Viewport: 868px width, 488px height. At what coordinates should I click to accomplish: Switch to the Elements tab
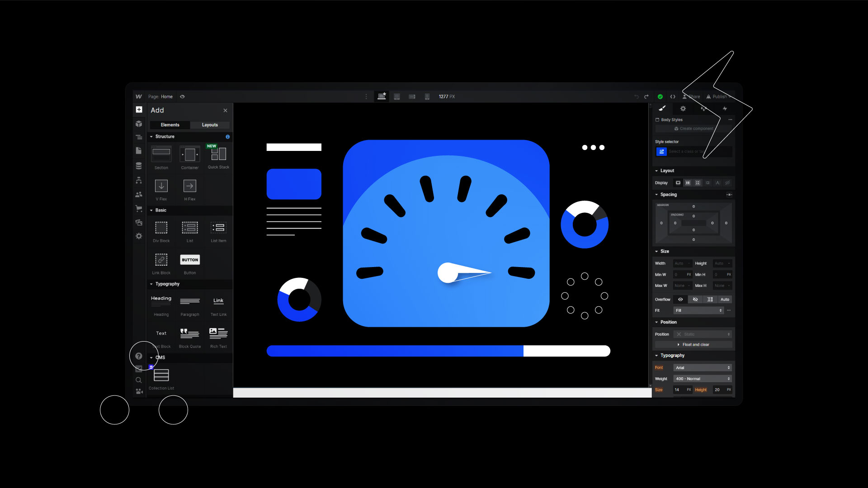(x=170, y=125)
